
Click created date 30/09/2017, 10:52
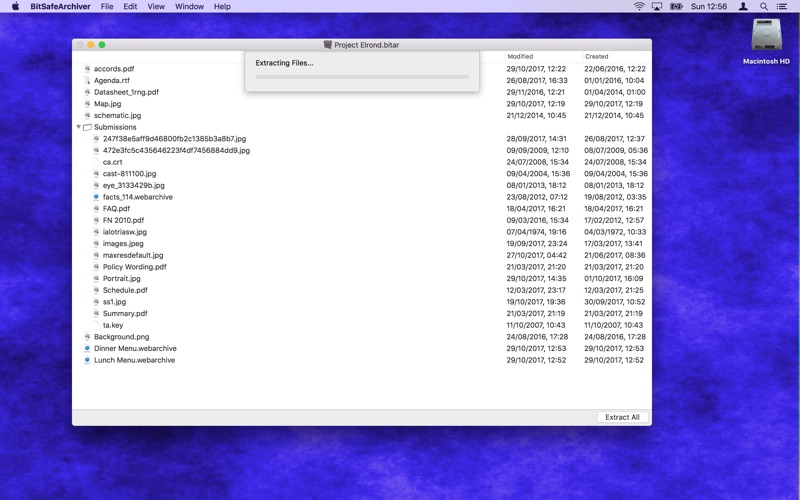[615, 302]
